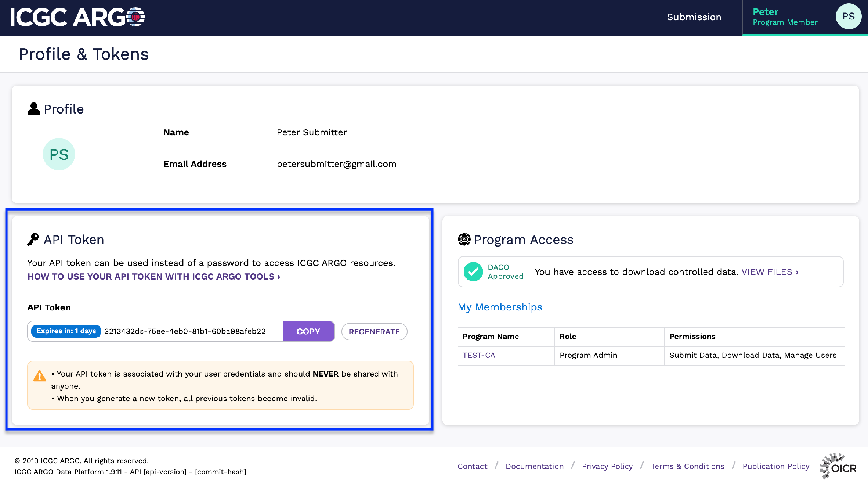Click the large PS profile avatar
The width and height of the screenshot is (868, 482).
pos(59,154)
